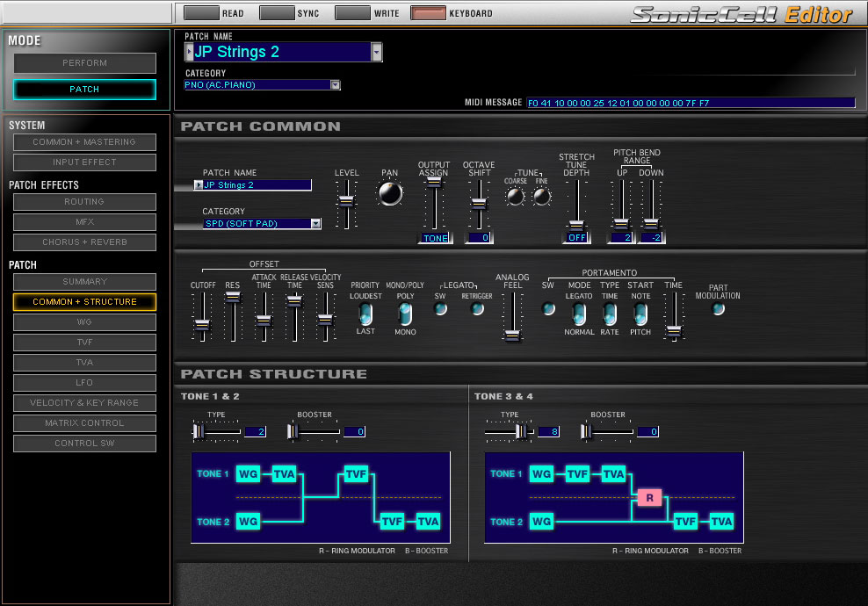Toggle Portamento Type Time/Rate switch
868x606 pixels.
point(610,314)
